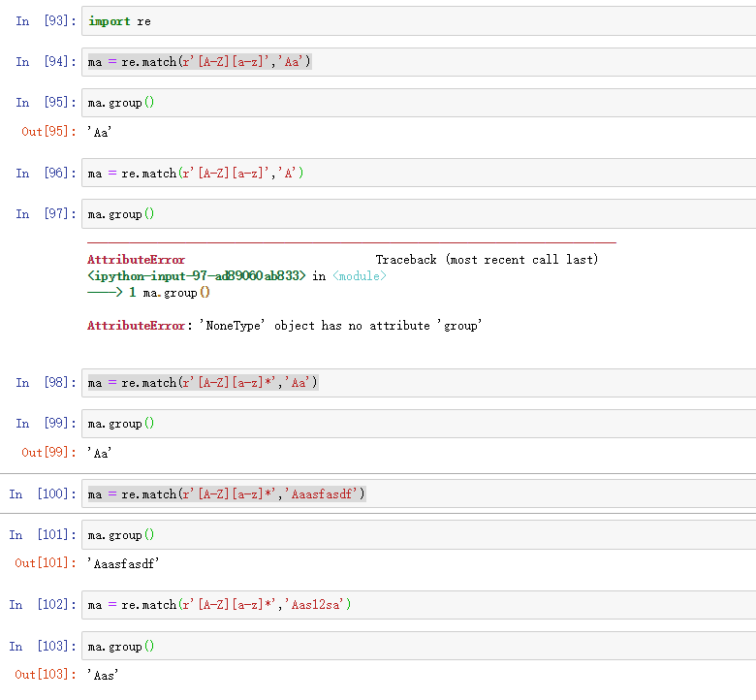The height and width of the screenshot is (700, 756).
Task: Click the 'import re' code cell
Action: point(417,20)
